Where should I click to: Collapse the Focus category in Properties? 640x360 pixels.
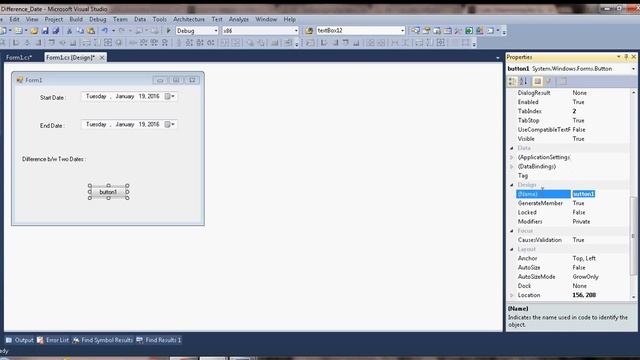click(x=512, y=231)
